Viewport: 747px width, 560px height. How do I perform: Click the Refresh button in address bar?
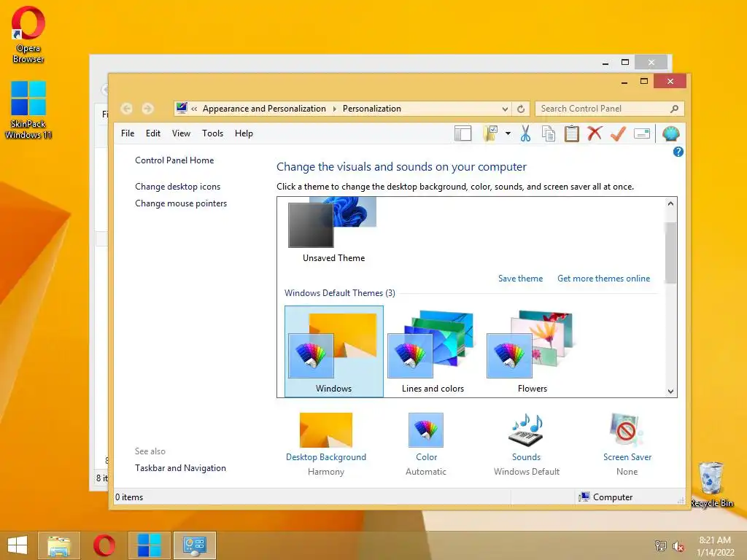click(521, 109)
